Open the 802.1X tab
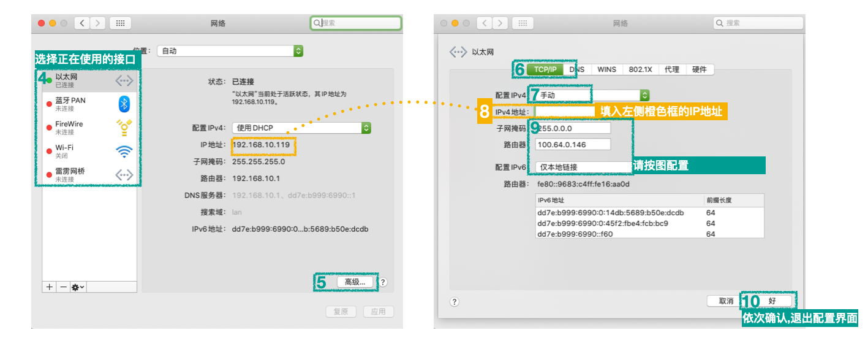The height and width of the screenshot is (338, 868). pos(641,69)
